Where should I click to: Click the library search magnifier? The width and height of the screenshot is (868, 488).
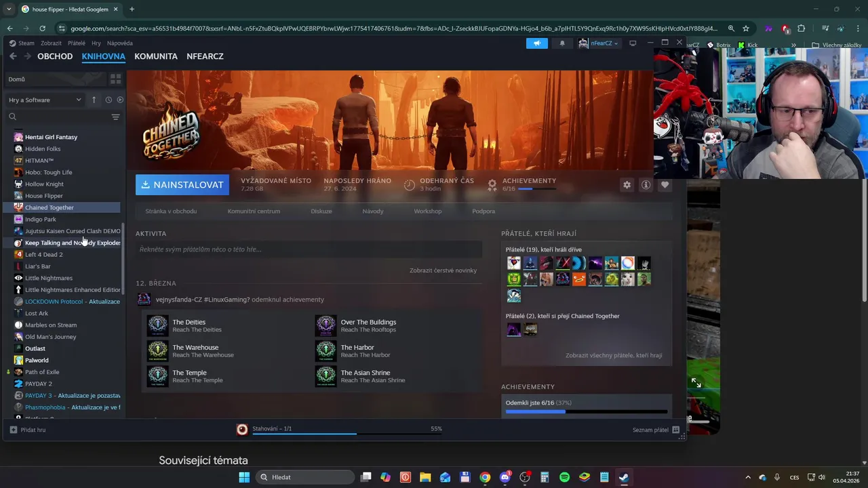13,117
